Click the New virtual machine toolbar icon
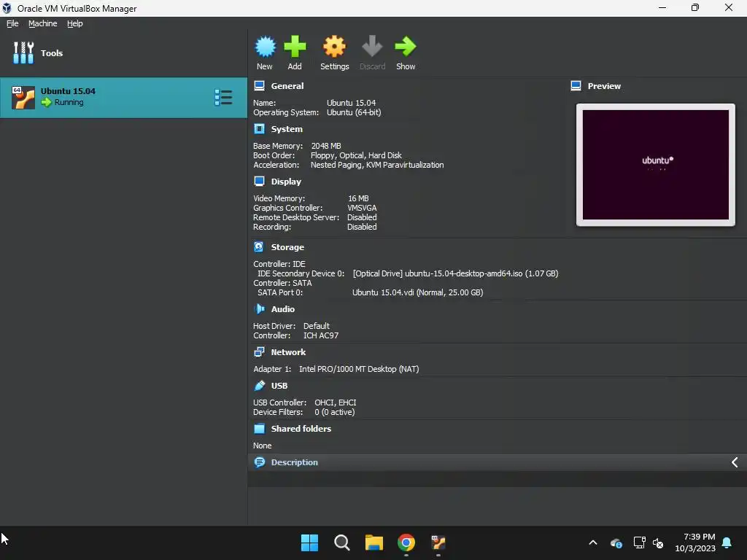 pyautogui.click(x=265, y=47)
